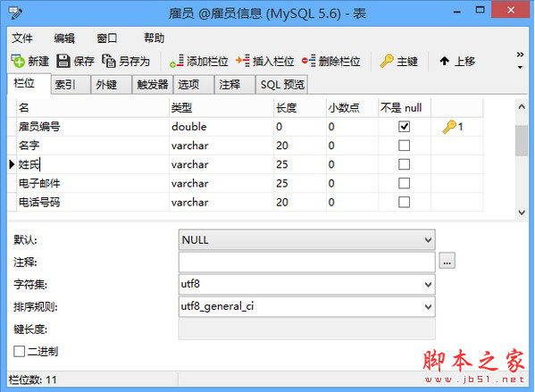Click length 20 in 电话号码 row

(300, 202)
